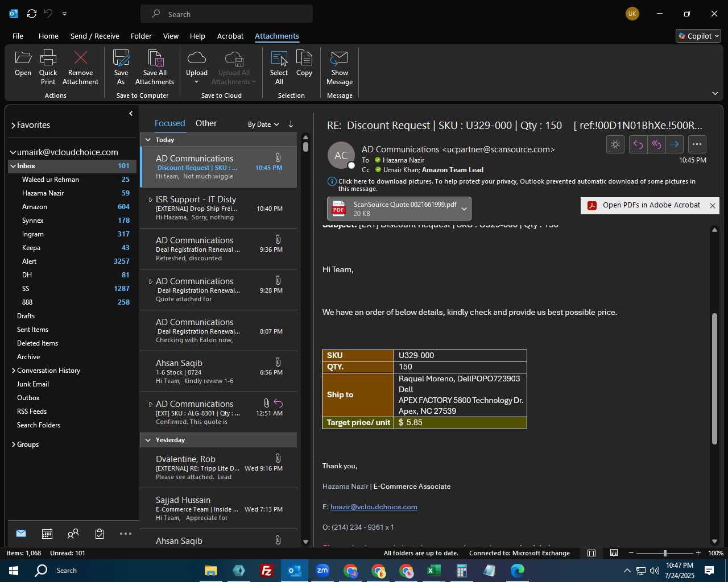Viewport: 728px width, 582px height.
Task: Open the Calendar view icon
Action: [x=47, y=534]
